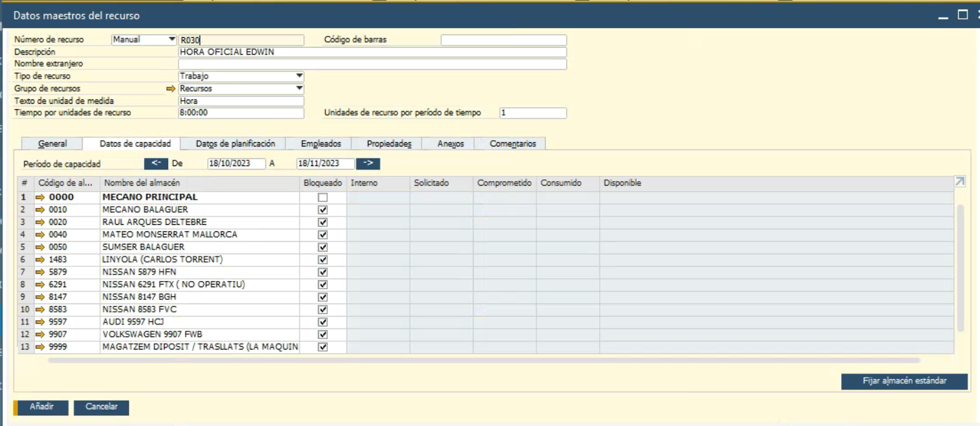Uncheck Bloqueado for SUMSER BALAGUER
This screenshot has height=426, width=980.
pos(323,247)
